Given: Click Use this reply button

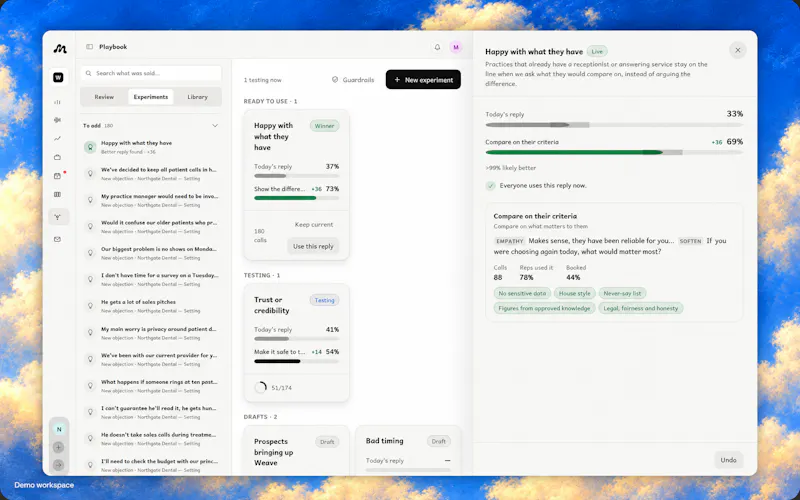Looking at the screenshot, I should (x=313, y=246).
